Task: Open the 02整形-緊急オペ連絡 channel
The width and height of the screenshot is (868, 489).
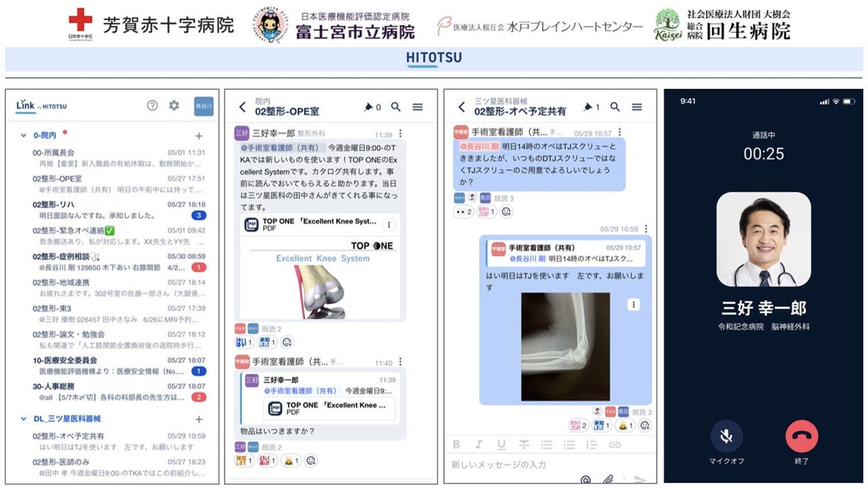Action: (x=118, y=236)
